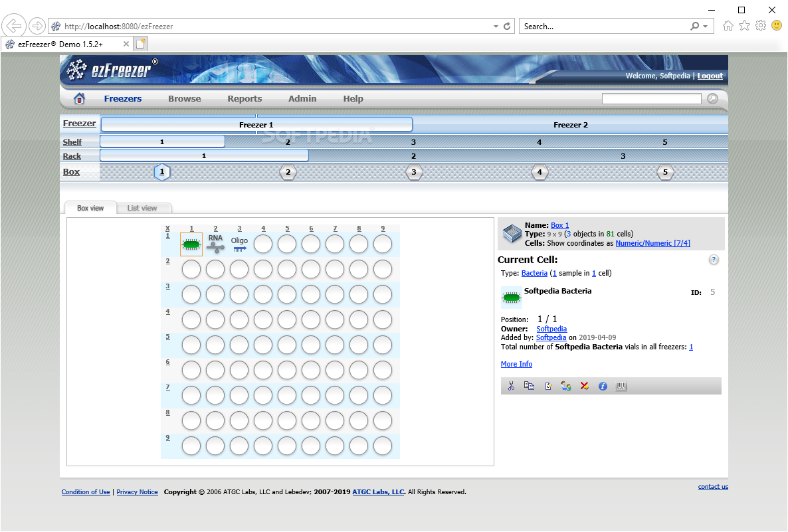The image size is (788, 532).
Task: Click the More Info link
Action: tap(516, 364)
